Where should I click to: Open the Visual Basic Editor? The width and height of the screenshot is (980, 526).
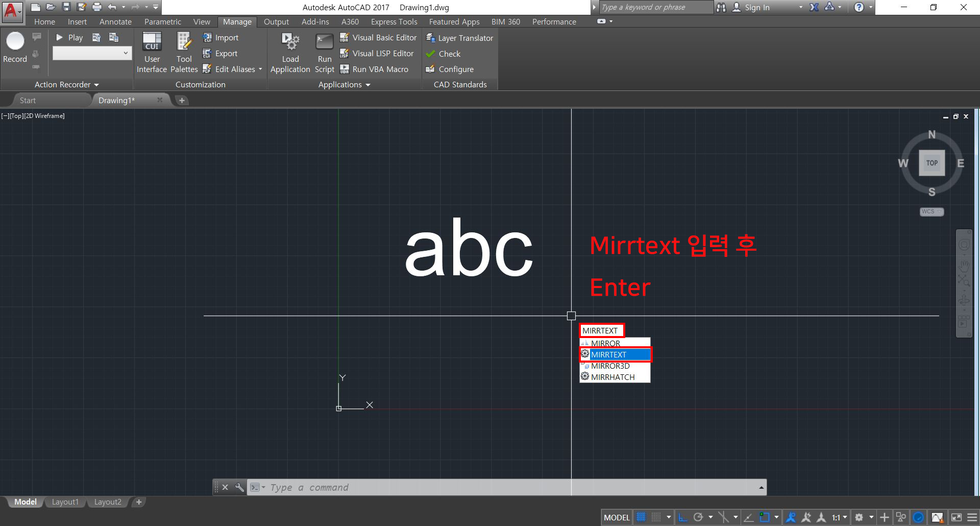[x=378, y=37]
